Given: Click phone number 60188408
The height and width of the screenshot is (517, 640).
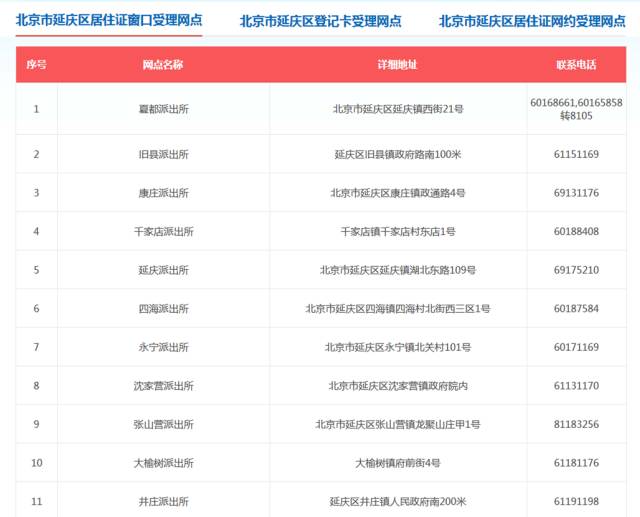Looking at the screenshot, I should [x=576, y=231].
